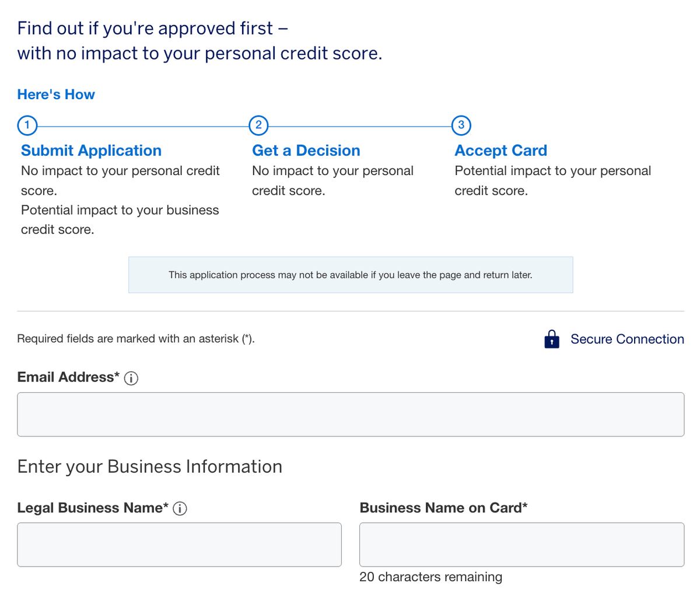
Task: Click the Secure Connection link
Action: (x=627, y=339)
